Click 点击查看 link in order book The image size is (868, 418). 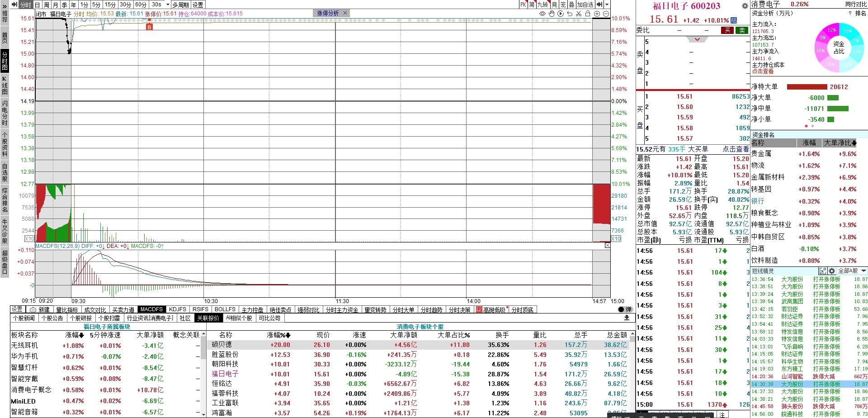coord(736,149)
